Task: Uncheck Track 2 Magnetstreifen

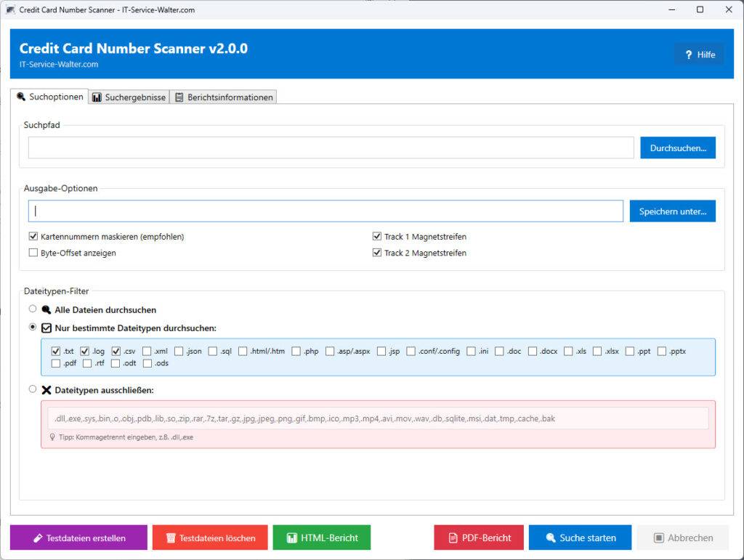Action: (x=376, y=252)
